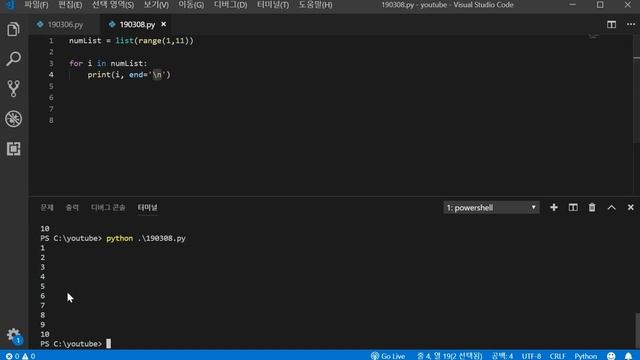Screen dimensions: 640x360
Task: Click the terminal vertical scrollbar
Action: pos(637,330)
